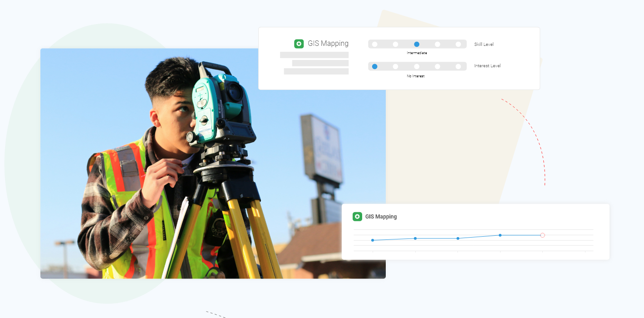Image resolution: width=644 pixels, height=318 pixels.
Task: Click the selected Intermediate skill dot
Action: pos(417,44)
